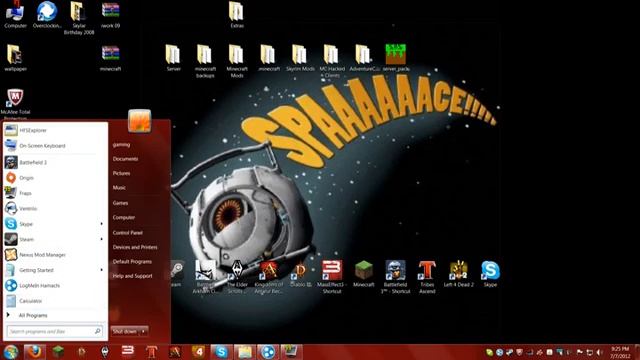Open Music from Start menu
Viewport: 640px width, 360px height.
[119, 188]
